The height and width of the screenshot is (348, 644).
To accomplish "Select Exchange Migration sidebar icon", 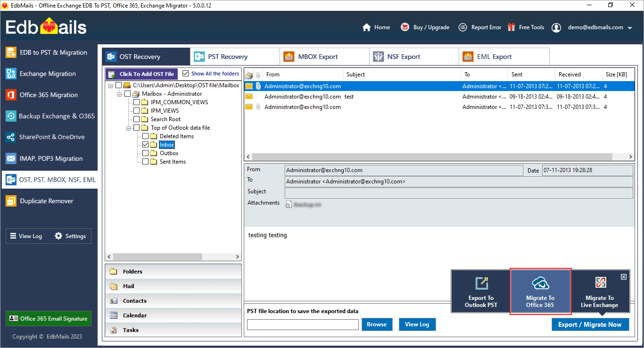I will [x=10, y=74].
